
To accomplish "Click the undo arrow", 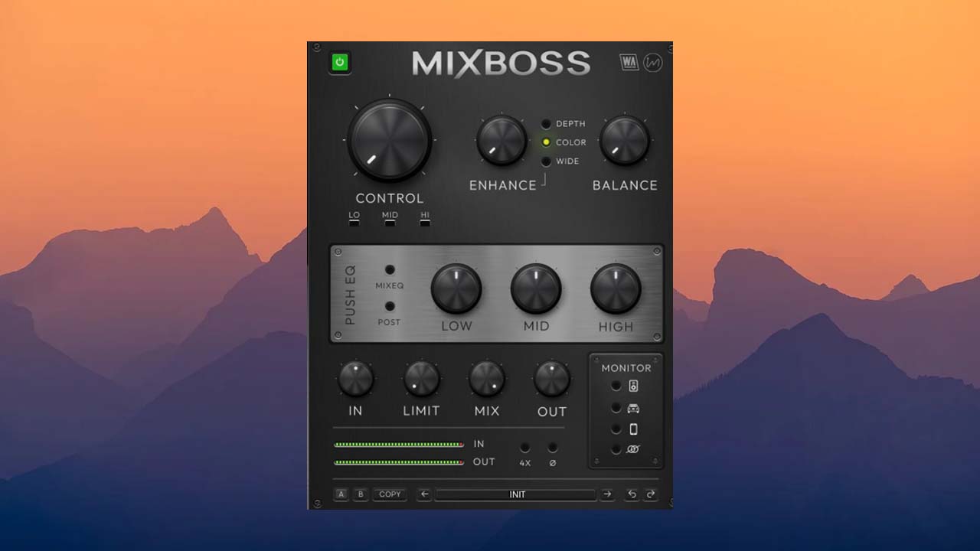I will [x=631, y=494].
